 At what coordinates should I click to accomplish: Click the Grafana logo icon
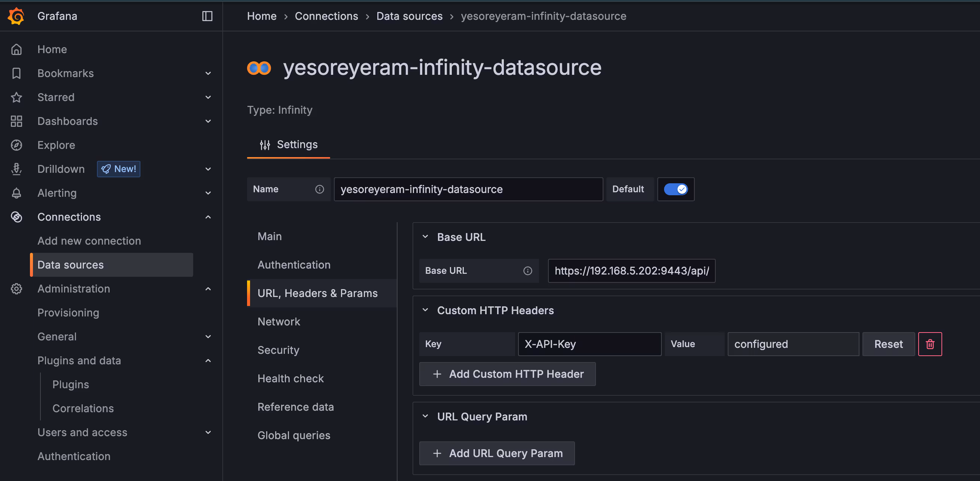click(x=16, y=16)
